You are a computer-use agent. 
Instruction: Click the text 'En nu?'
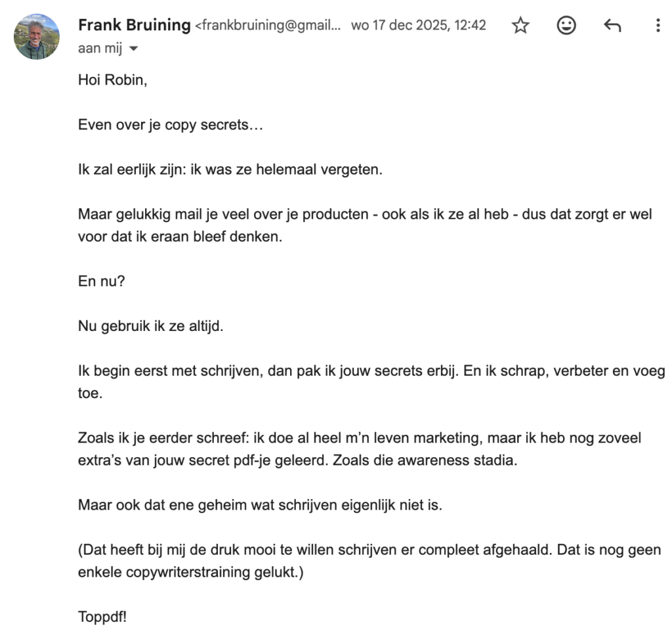point(100,281)
